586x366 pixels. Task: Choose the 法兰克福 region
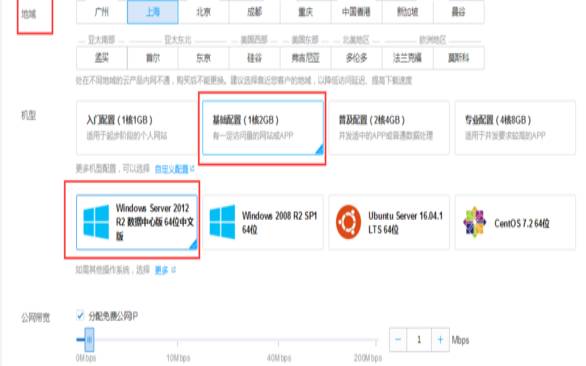[407, 58]
